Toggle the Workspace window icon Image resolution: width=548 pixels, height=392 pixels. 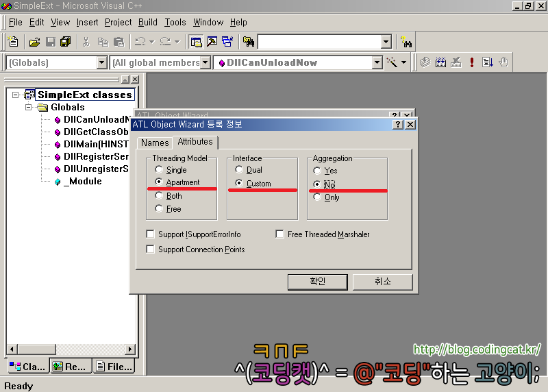point(196,42)
